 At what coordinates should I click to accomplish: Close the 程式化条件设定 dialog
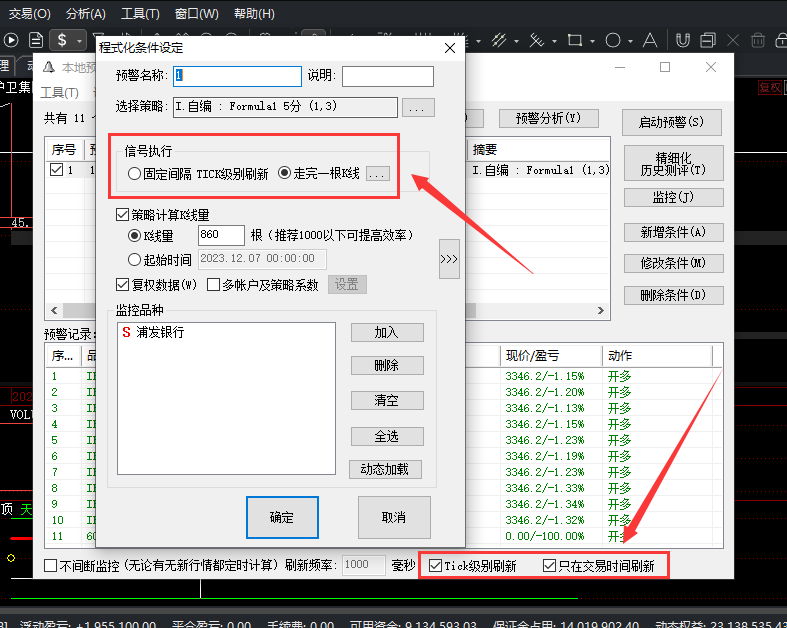pos(450,48)
